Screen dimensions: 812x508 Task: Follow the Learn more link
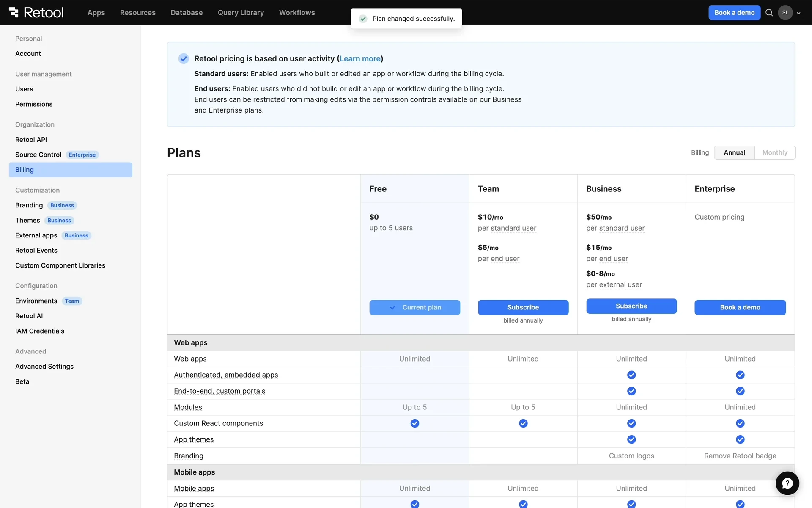pyautogui.click(x=360, y=59)
